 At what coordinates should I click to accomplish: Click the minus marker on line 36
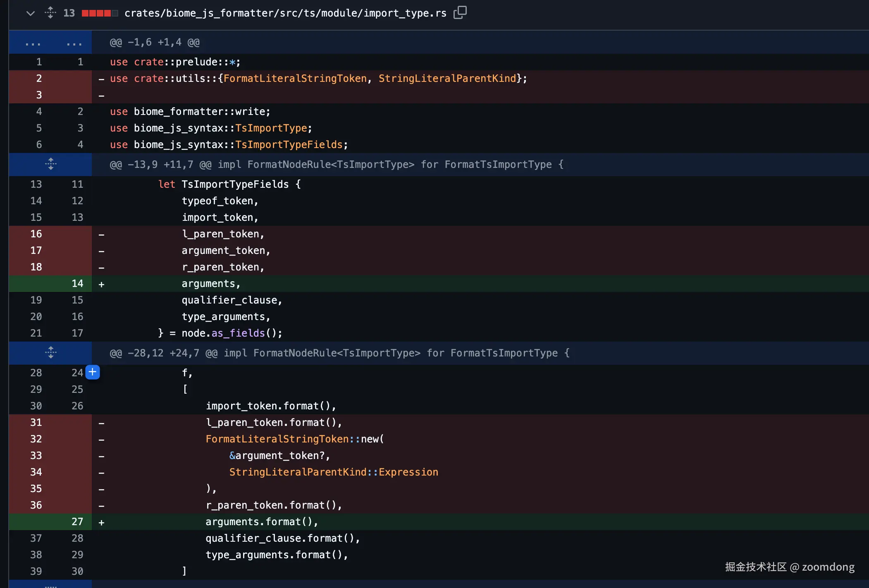(101, 506)
